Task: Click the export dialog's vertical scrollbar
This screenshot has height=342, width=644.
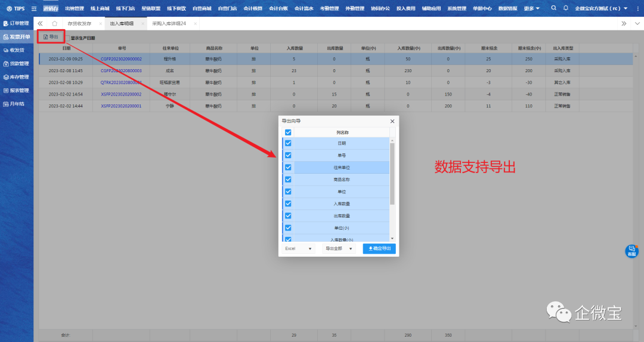Action: click(392, 173)
